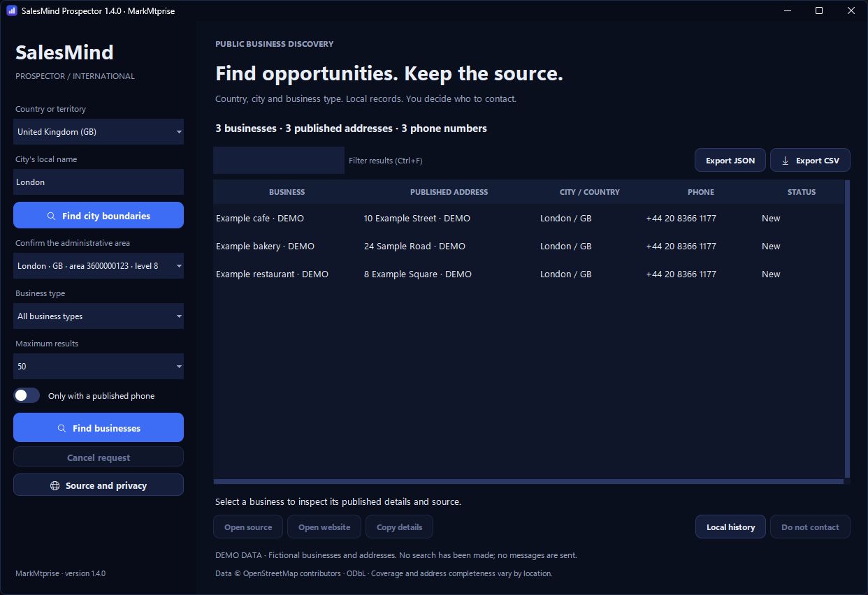The height and width of the screenshot is (595, 868).
Task: Click the City's local name input field
Action: (x=99, y=182)
